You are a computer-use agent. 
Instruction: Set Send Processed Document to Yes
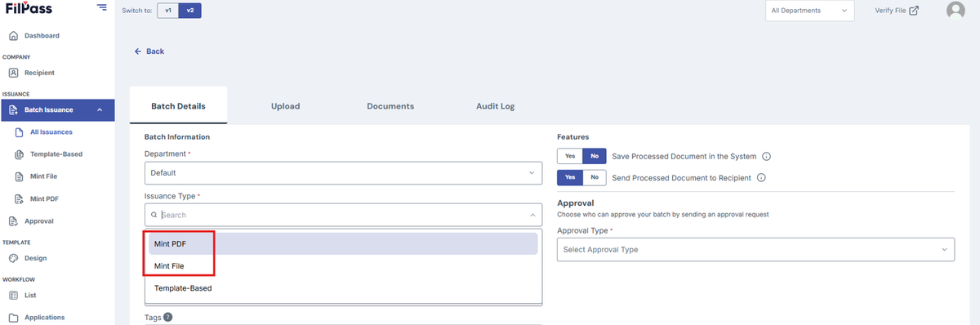(x=569, y=177)
